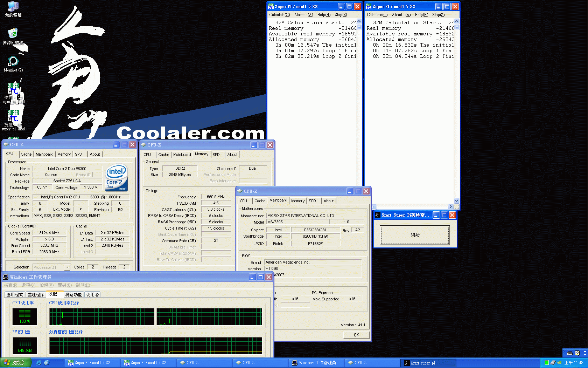Click the green CPU usage tray icon
This screenshot has width=588, height=368.
pyautogui.click(x=547, y=363)
